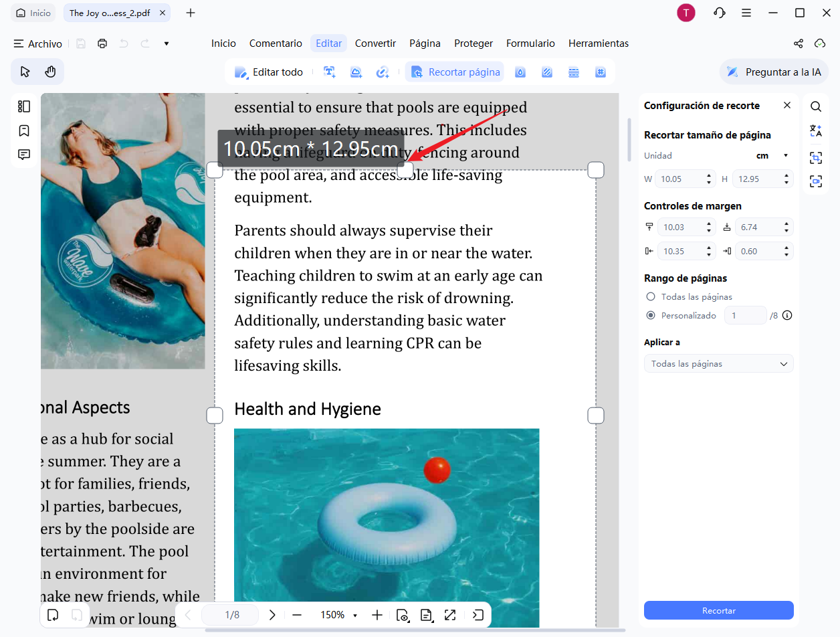Click the user avatar T icon
840x637 pixels.
coord(686,13)
